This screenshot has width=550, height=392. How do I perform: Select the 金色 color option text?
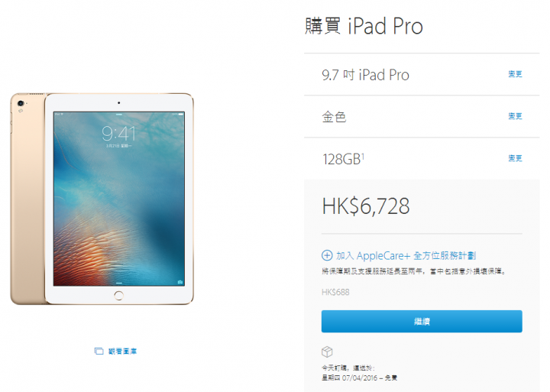(334, 117)
